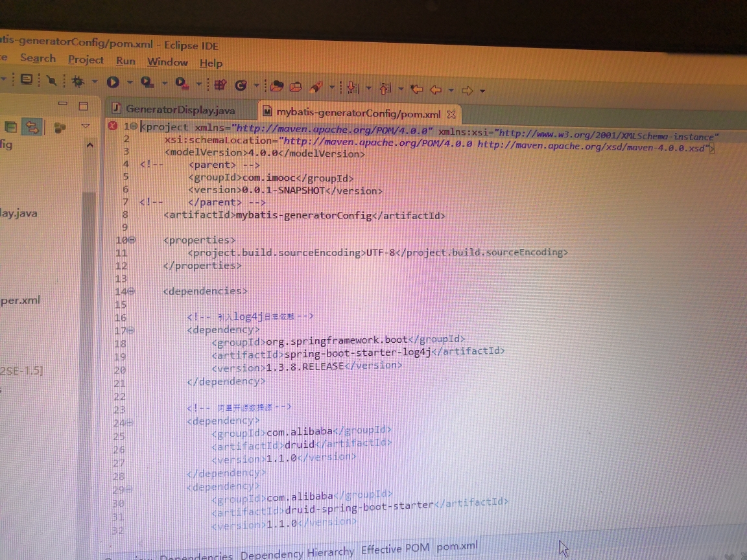Click the Open Type folder icon
The width and height of the screenshot is (747, 560).
coord(277,86)
